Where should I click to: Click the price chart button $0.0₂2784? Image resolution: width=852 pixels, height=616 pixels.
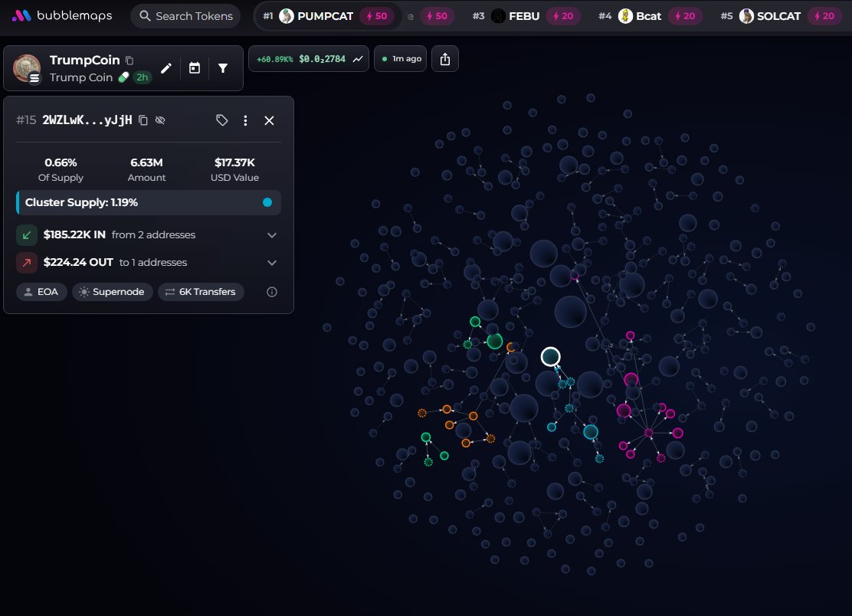coord(309,59)
